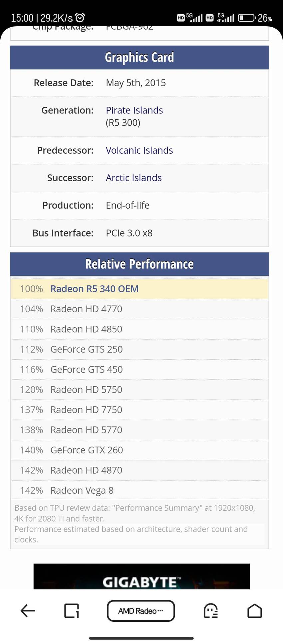Viewport: 283px width, 644px height.
Task: Tap the browser back arrow icon
Action: click(28, 610)
